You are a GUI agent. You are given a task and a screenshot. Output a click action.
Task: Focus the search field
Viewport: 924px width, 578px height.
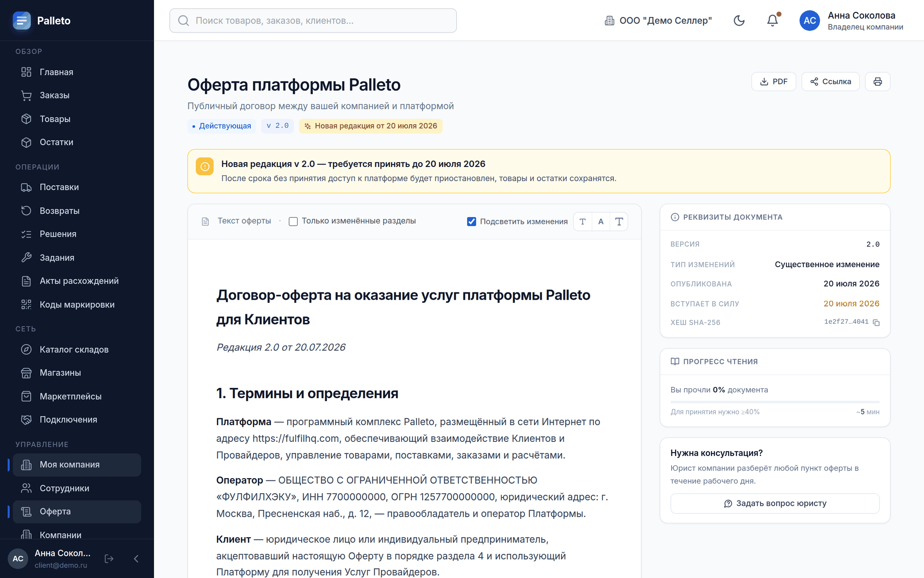pyautogui.click(x=313, y=21)
